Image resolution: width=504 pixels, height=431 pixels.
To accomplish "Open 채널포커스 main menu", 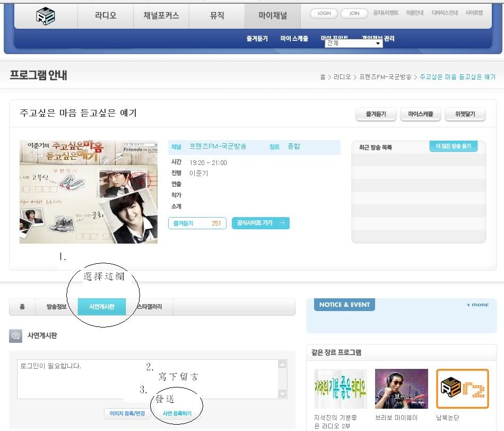I will (x=161, y=16).
